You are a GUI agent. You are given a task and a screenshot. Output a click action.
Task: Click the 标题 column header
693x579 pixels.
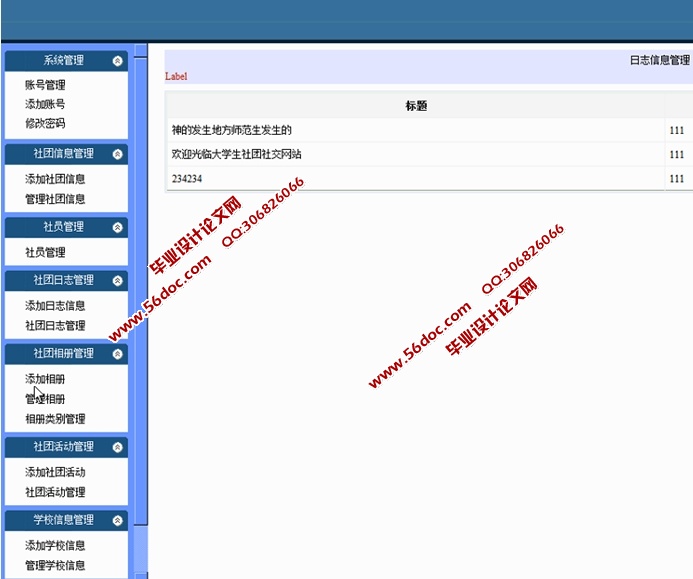(x=416, y=106)
